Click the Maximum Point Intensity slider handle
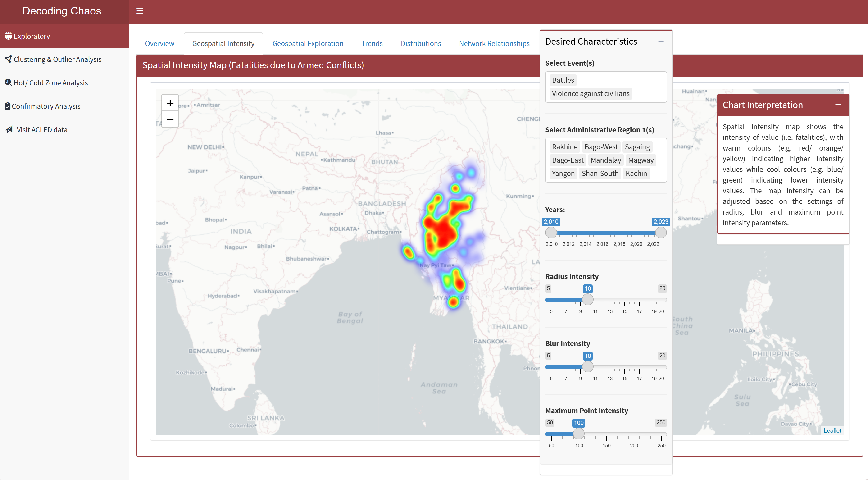Image resolution: width=868 pixels, height=480 pixels. pyautogui.click(x=579, y=434)
